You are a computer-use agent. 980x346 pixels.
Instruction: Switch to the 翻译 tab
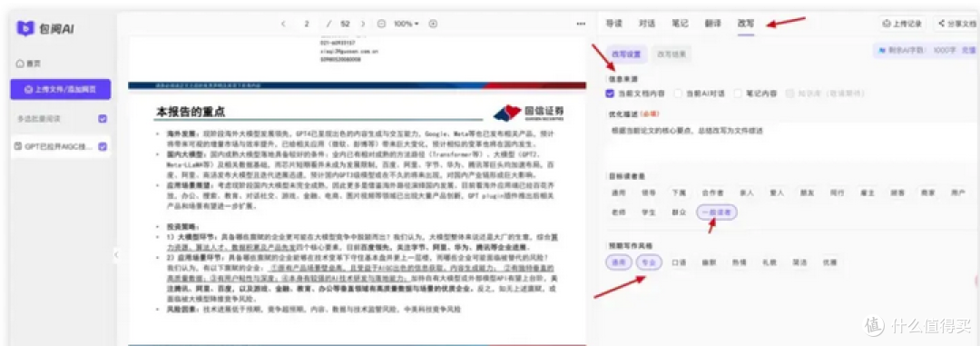pos(713,24)
